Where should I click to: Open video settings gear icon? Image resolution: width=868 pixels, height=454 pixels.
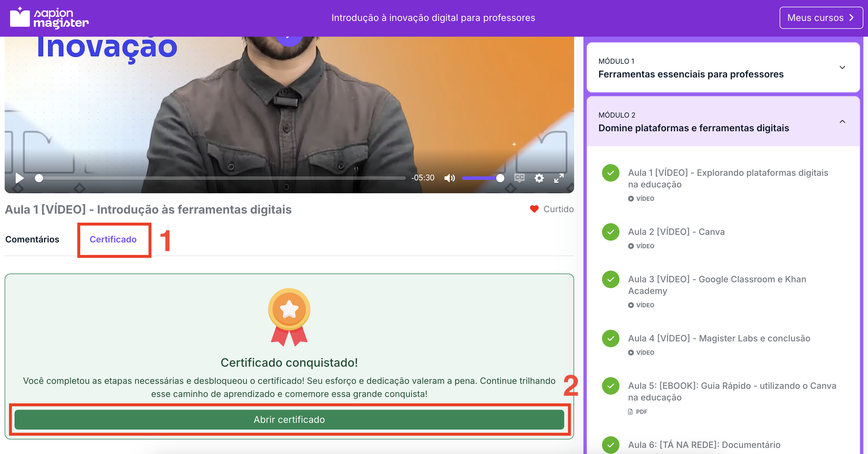pyautogui.click(x=539, y=178)
